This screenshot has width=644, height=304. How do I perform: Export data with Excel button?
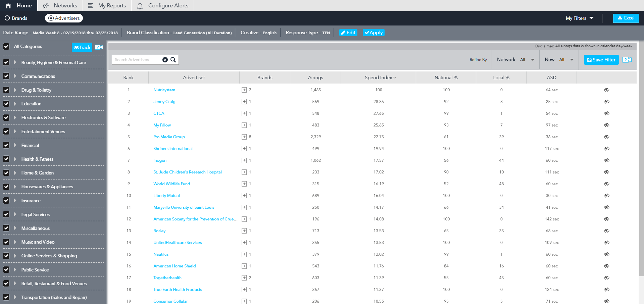point(626,18)
